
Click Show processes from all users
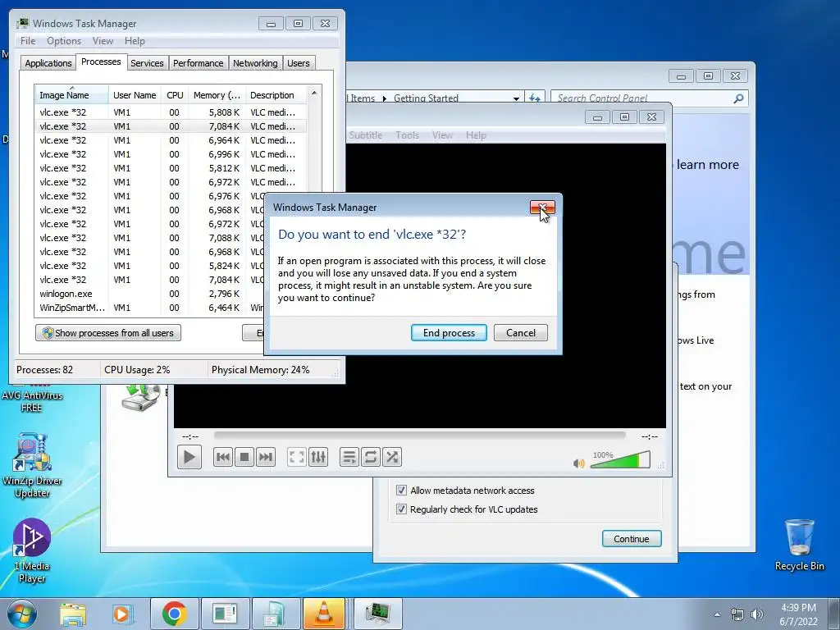[x=108, y=333]
